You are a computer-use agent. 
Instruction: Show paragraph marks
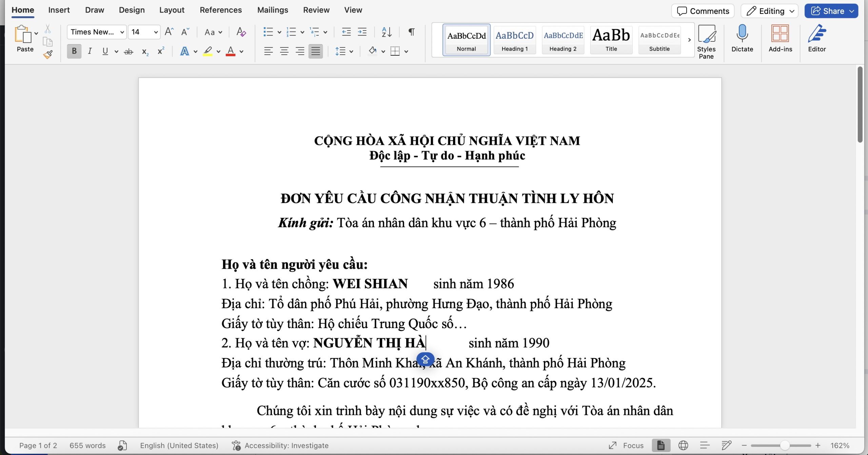pyautogui.click(x=411, y=32)
